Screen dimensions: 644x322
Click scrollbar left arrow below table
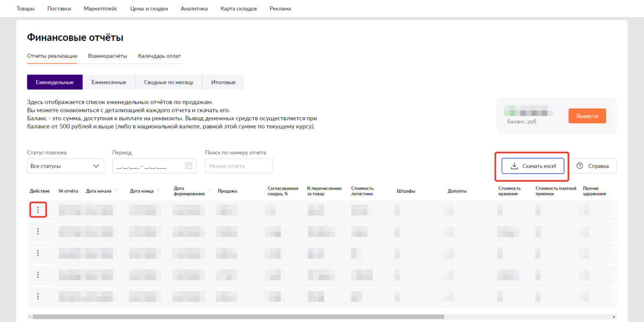coord(29,317)
